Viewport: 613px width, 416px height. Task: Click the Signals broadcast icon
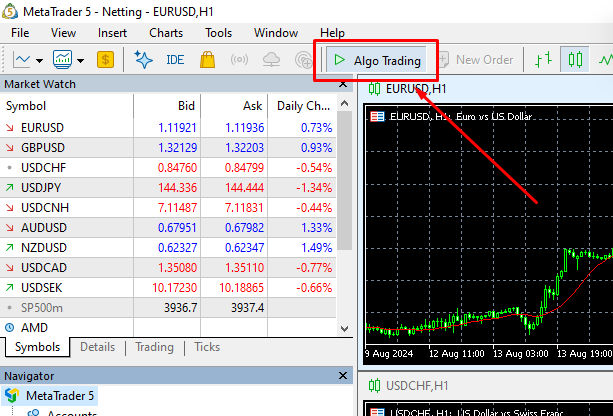point(239,60)
